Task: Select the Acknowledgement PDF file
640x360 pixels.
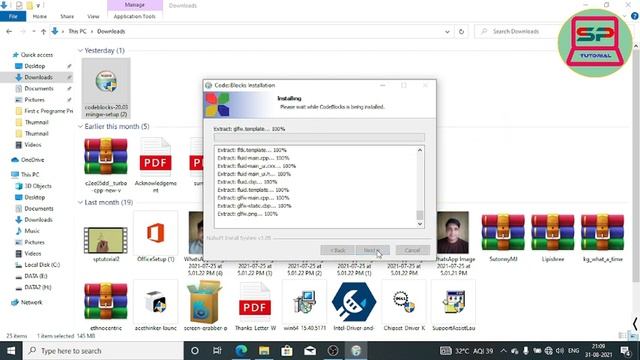Action: click(156, 165)
